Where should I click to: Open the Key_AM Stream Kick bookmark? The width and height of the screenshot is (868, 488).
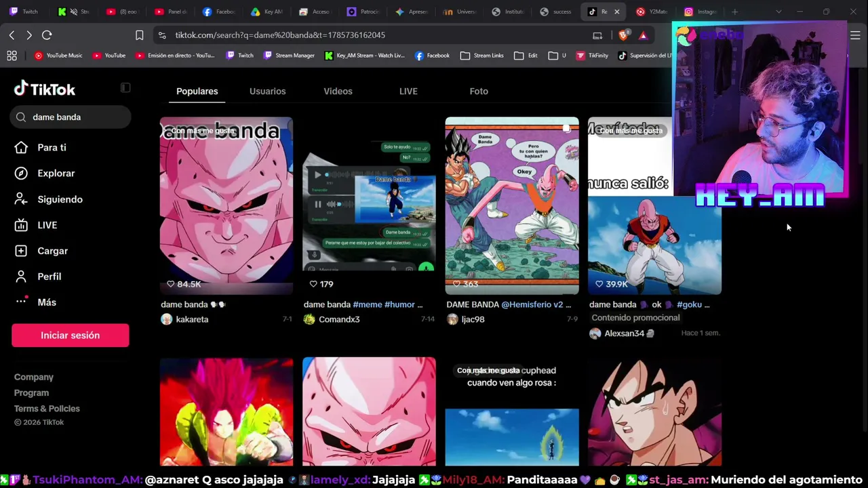(365, 56)
